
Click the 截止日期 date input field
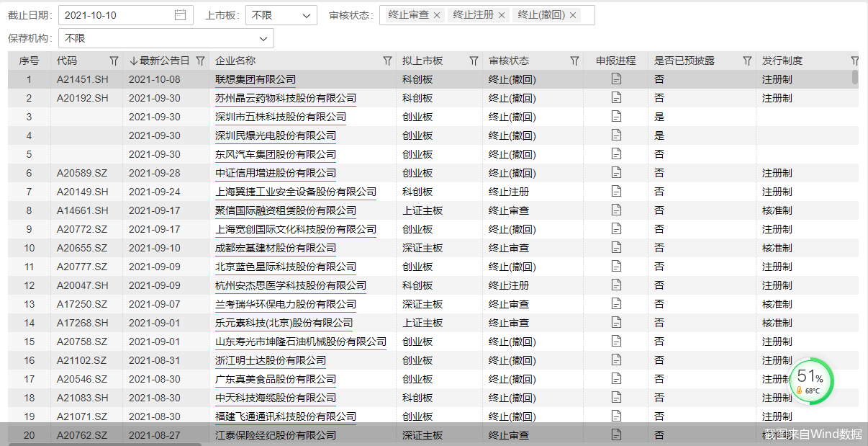click(126, 15)
